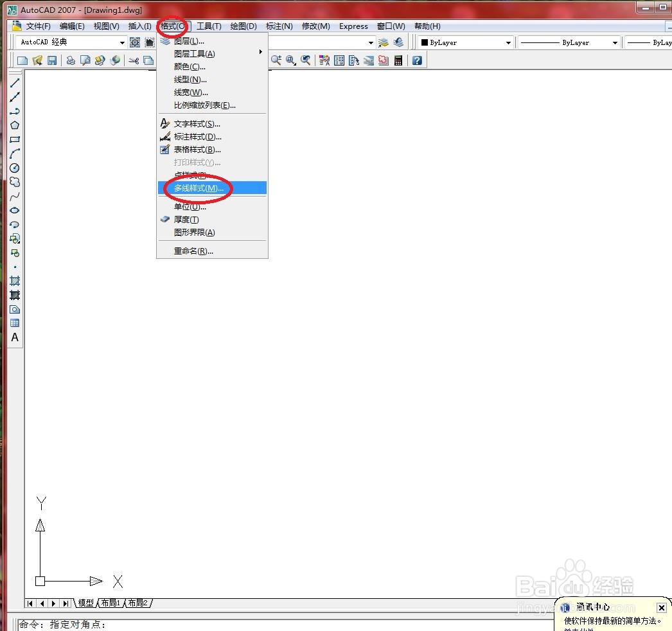
Task: Select the Table tool
Action: 15,323
